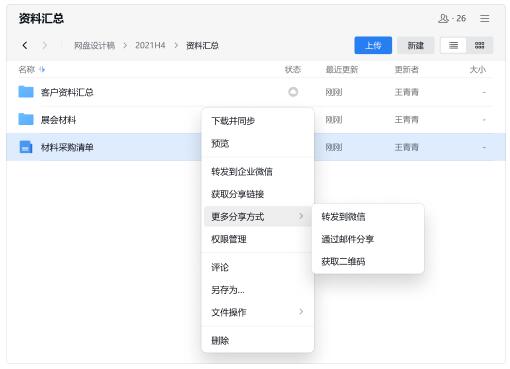
Task: Open the hamburger menu at top right
Action: tap(484, 18)
